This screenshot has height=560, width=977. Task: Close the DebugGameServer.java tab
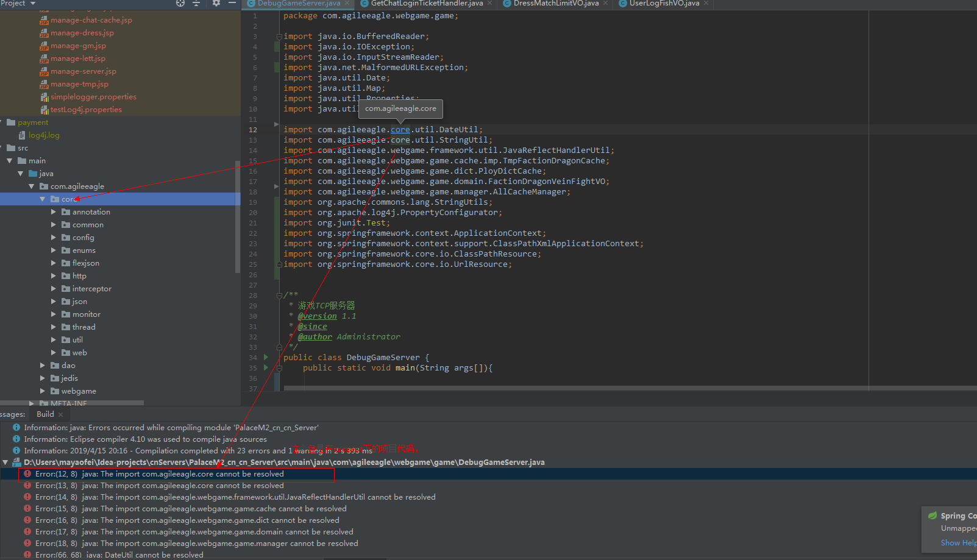[347, 3]
